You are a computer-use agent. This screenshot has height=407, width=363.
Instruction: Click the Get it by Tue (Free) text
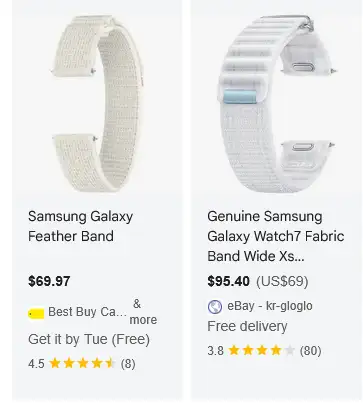coord(89,339)
